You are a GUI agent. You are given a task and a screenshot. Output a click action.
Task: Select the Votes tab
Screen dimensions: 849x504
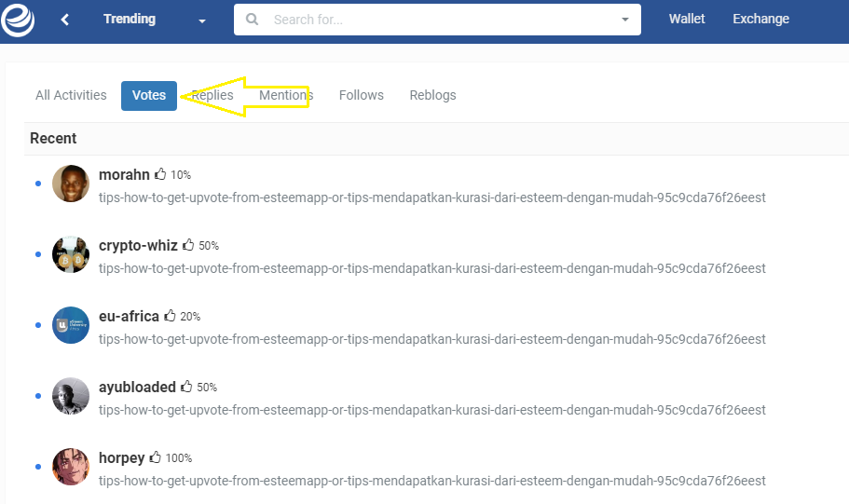tap(149, 95)
